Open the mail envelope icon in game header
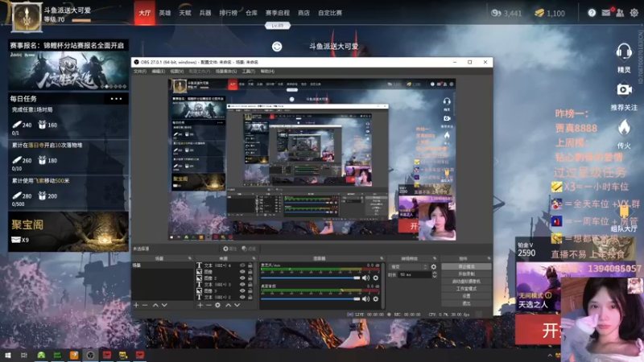The height and width of the screenshot is (362, 644). point(606,13)
